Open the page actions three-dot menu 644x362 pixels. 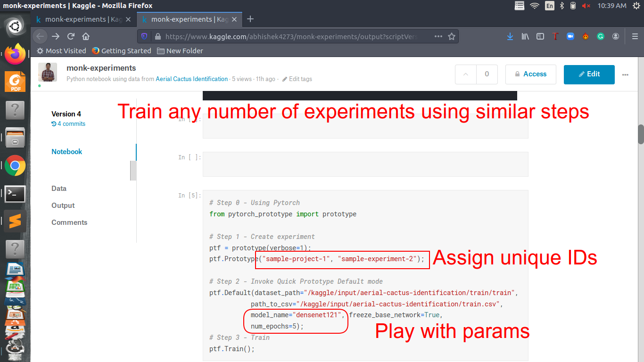coord(438,36)
